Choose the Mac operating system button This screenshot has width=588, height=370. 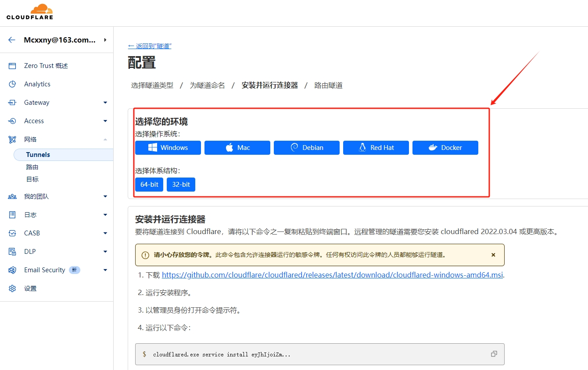[x=237, y=148]
